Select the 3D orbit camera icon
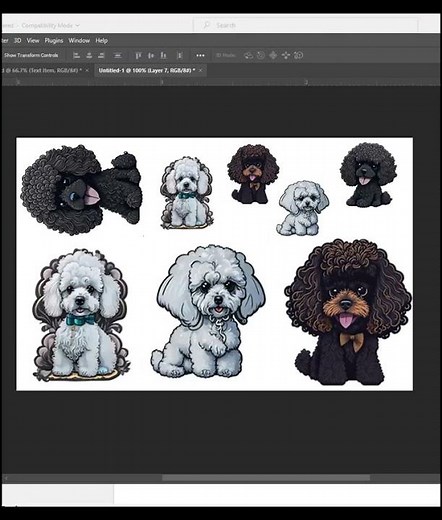This screenshot has width=442, height=520. point(248,55)
